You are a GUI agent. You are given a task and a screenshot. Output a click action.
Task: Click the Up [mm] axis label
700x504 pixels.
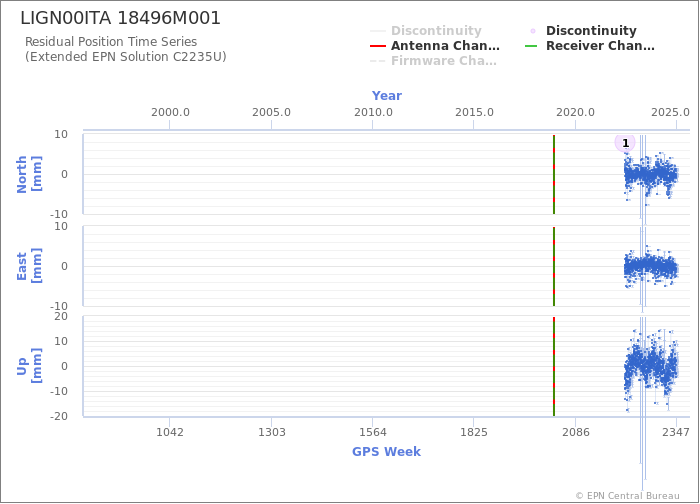click(29, 367)
